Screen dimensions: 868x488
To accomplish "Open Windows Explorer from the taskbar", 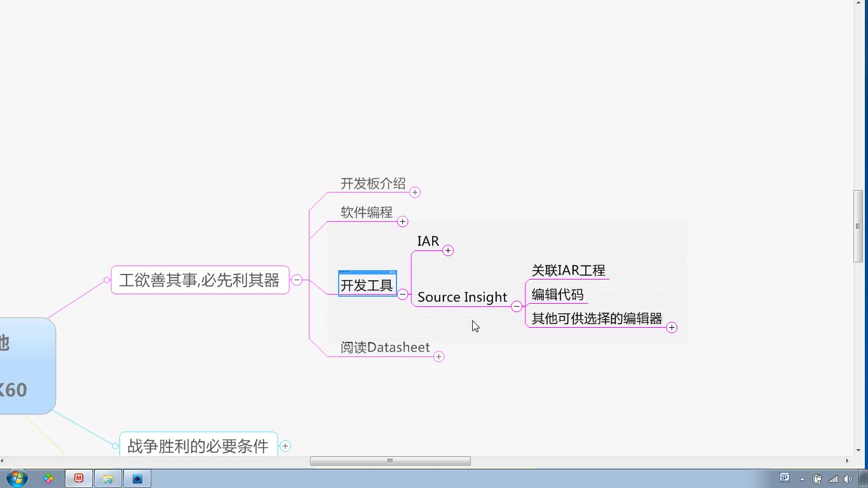I will tap(108, 478).
